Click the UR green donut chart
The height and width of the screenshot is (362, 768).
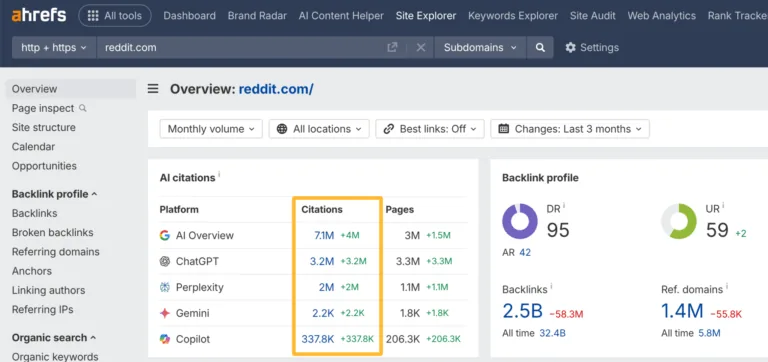(x=679, y=221)
